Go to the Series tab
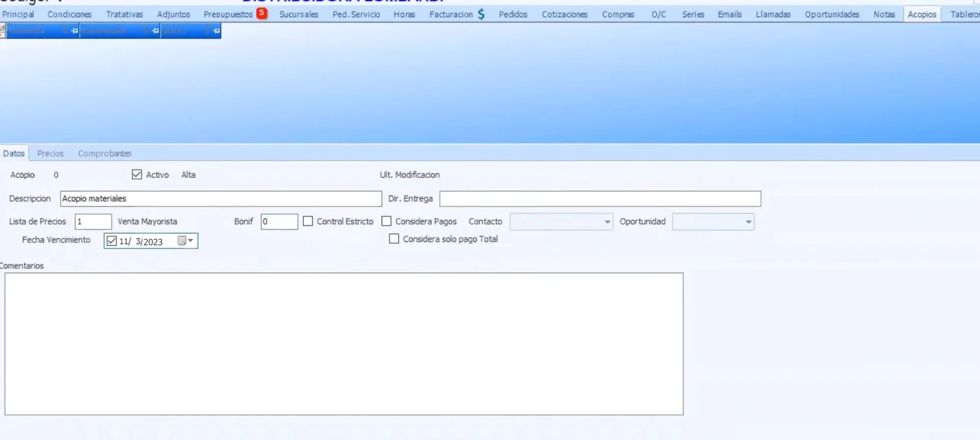 [x=693, y=14]
